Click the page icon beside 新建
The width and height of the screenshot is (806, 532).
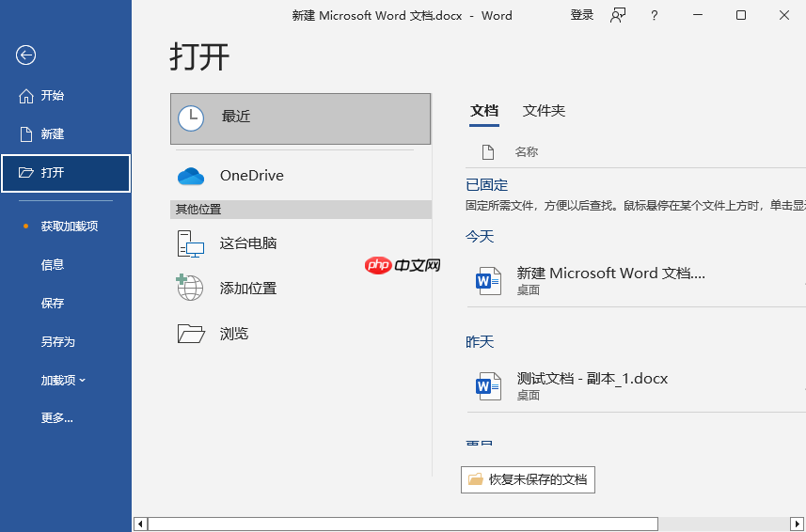[26, 134]
